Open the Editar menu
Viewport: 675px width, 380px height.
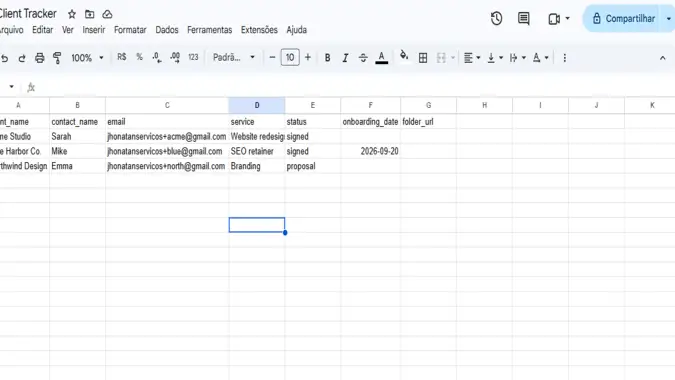pyautogui.click(x=43, y=30)
